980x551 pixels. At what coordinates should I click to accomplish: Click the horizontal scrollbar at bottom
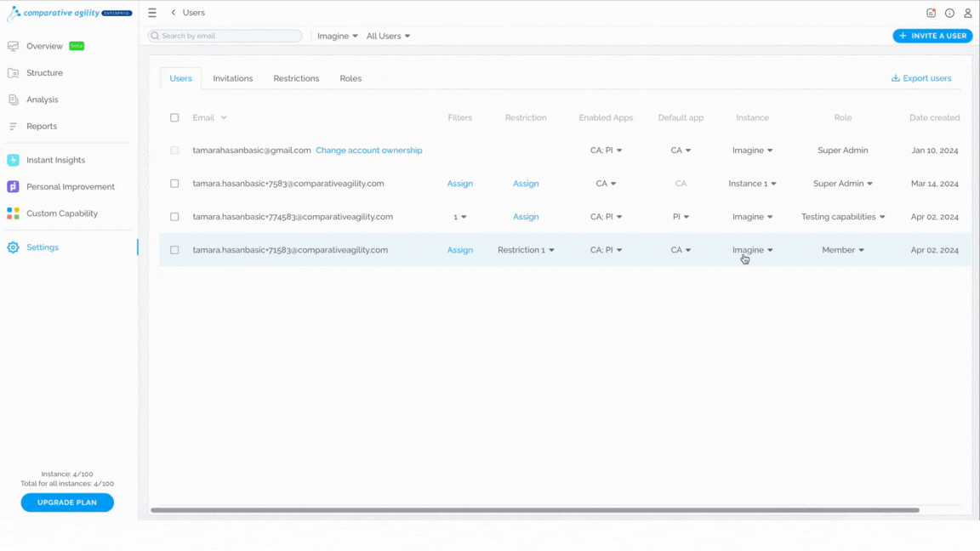click(535, 510)
